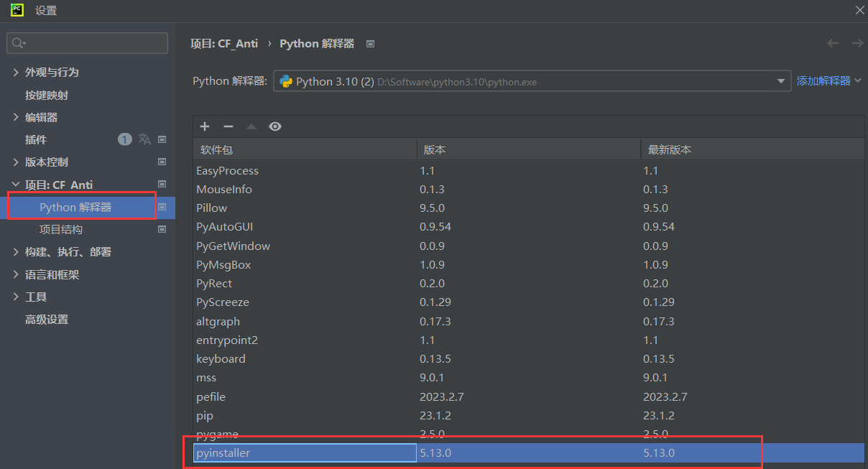Select the pefile package row
The width and height of the screenshot is (868, 469).
click(529, 397)
